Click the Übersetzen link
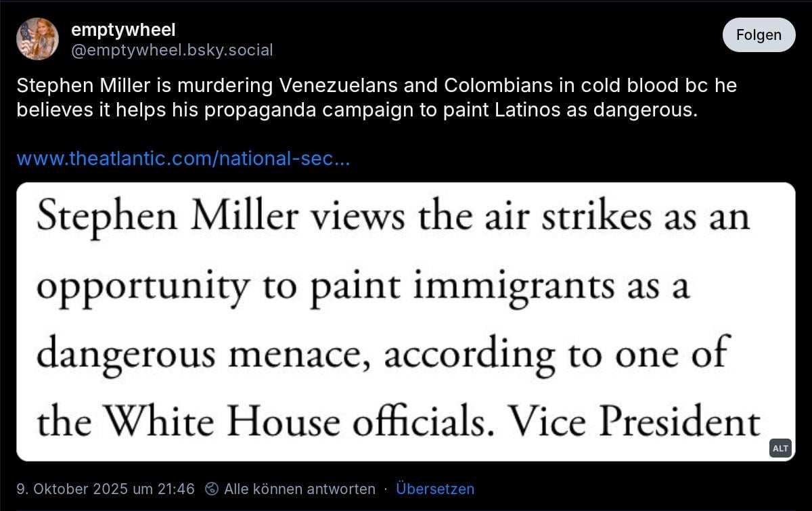This screenshot has height=511, width=812. pos(435,489)
